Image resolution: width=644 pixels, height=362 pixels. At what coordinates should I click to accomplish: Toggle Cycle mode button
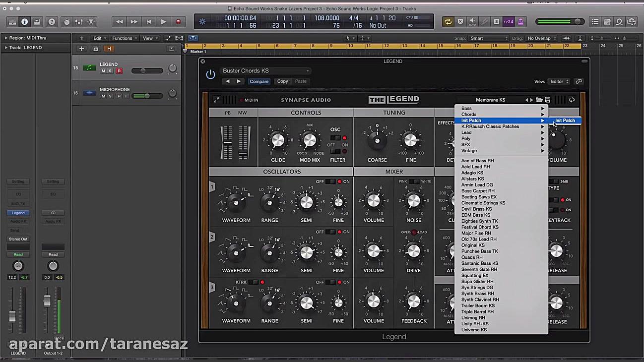tap(448, 22)
